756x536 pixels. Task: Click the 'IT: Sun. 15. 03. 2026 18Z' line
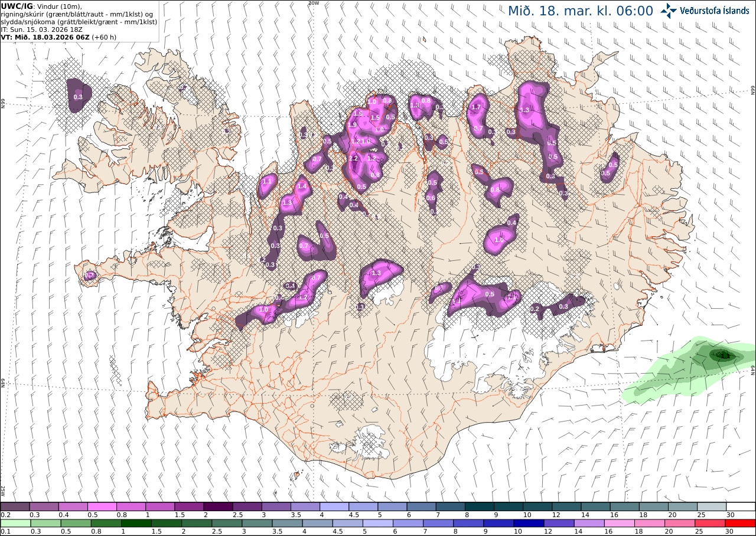[x=41, y=29]
